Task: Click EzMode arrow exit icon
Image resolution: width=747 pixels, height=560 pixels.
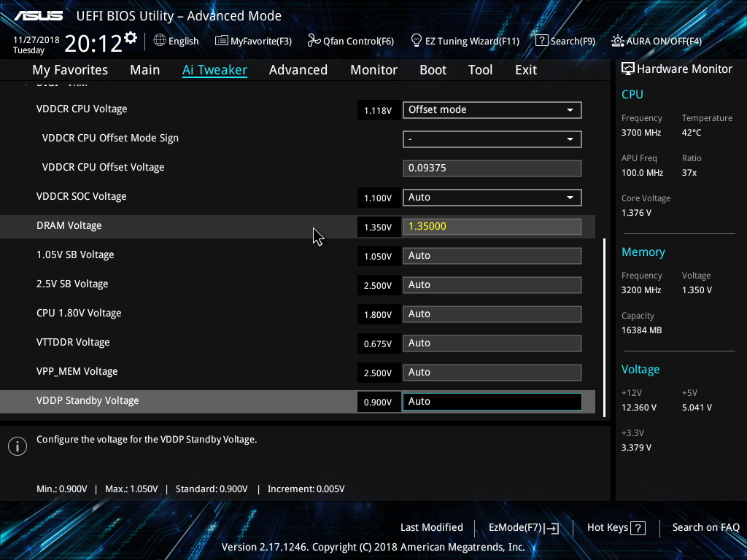Action: tap(551, 528)
